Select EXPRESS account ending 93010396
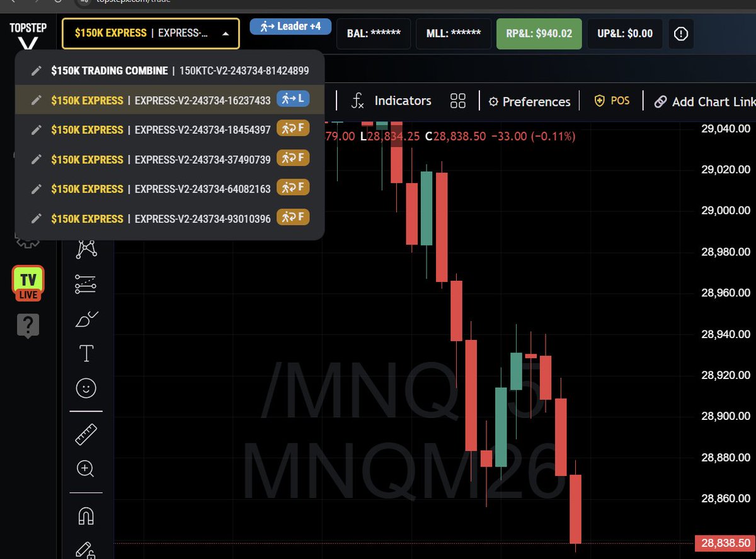This screenshot has width=756, height=559. [169, 218]
